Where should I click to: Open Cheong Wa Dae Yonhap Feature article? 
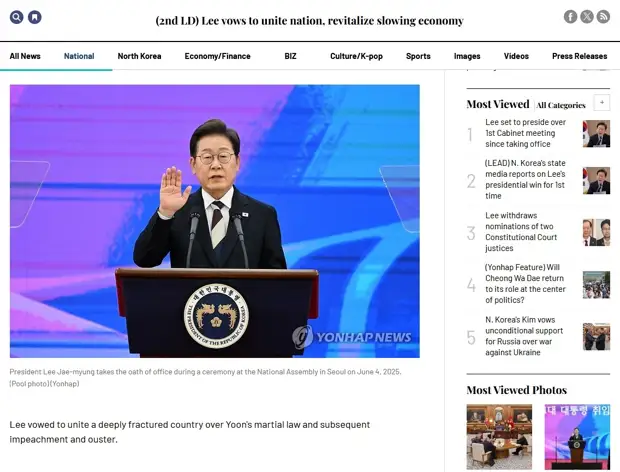click(525, 284)
